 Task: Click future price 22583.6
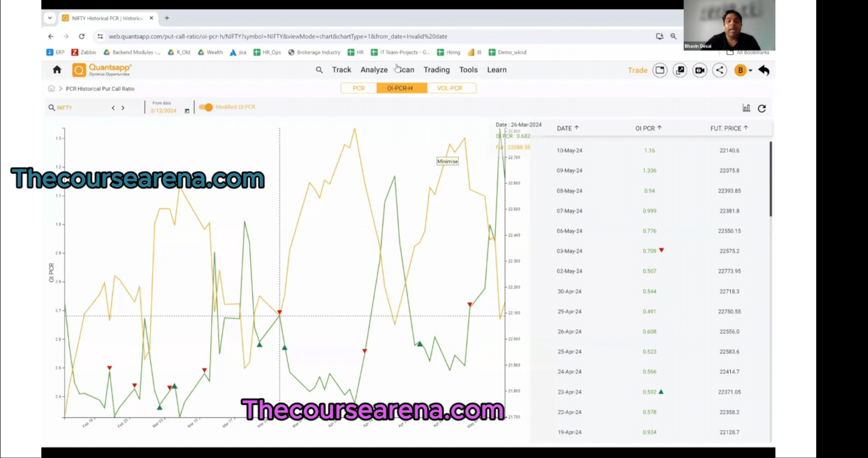tap(729, 351)
